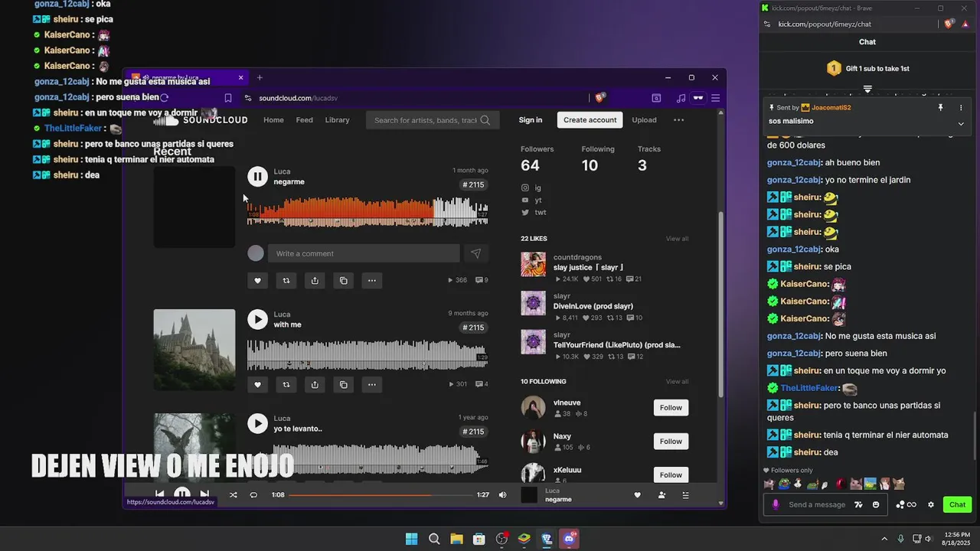Open Kick chat settings gear
This screenshot has width=980, height=551.
pos(931,504)
